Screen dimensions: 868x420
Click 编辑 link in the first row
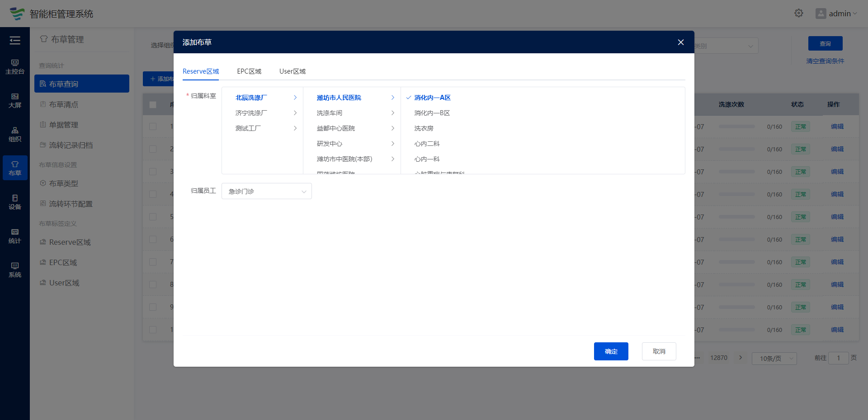837,126
